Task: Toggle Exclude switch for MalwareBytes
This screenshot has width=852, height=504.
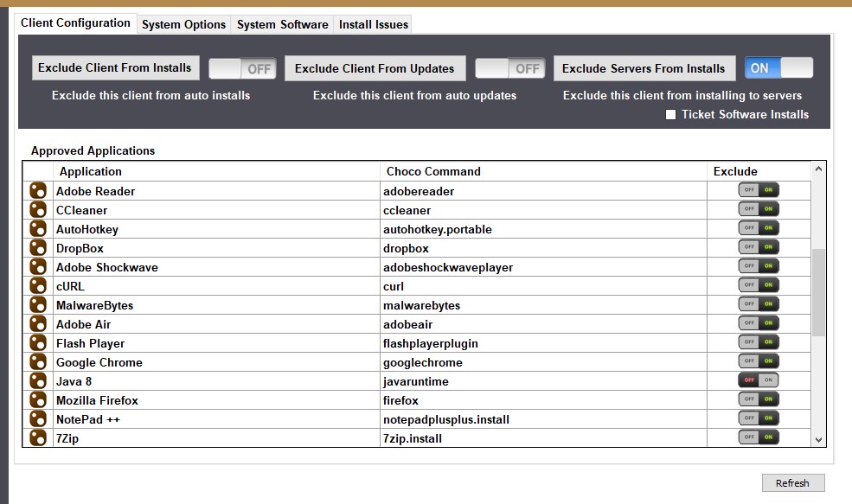Action: click(759, 304)
